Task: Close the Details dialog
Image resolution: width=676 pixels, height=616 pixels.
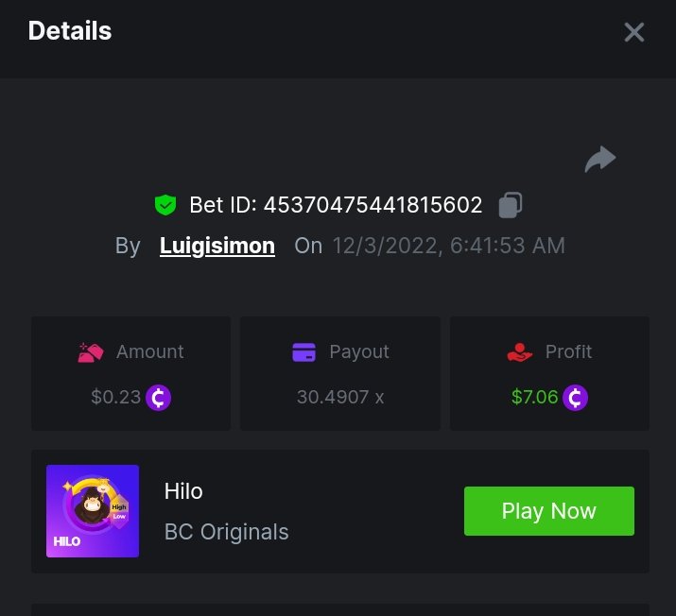Action: click(x=633, y=32)
